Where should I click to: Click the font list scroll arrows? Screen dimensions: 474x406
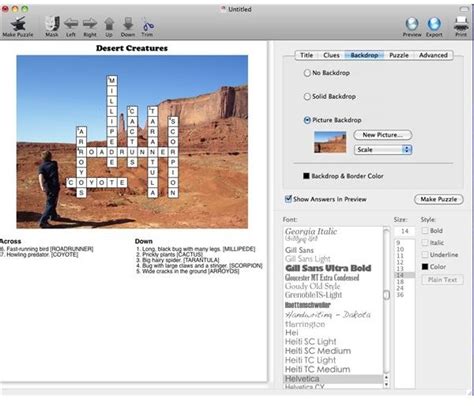(386, 381)
